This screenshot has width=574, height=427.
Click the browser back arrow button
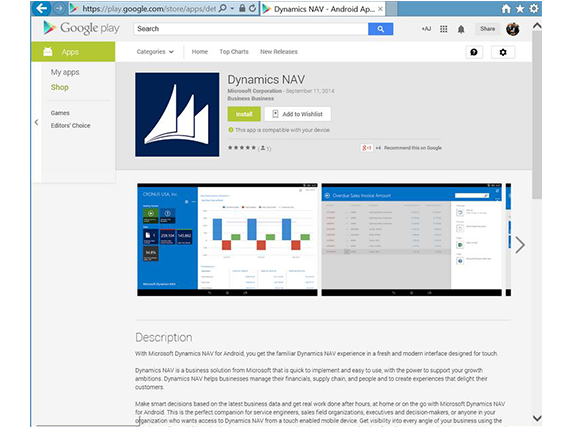pos(41,8)
